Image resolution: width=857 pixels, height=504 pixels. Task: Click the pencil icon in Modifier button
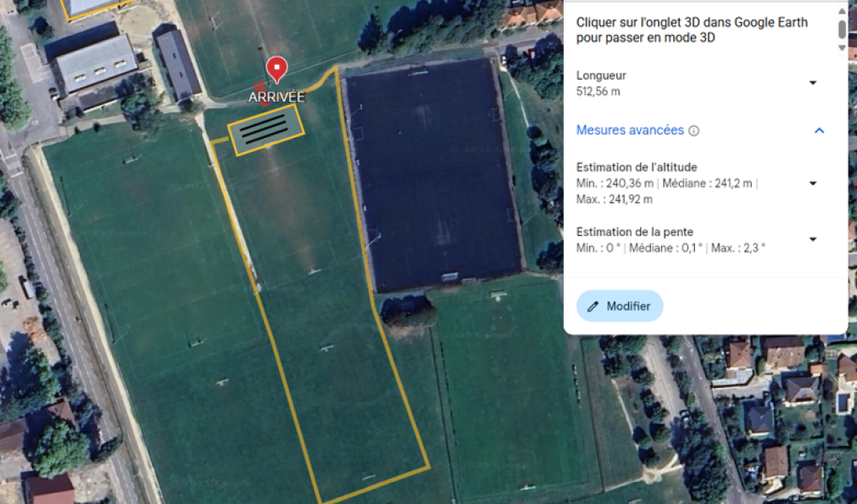coord(593,307)
